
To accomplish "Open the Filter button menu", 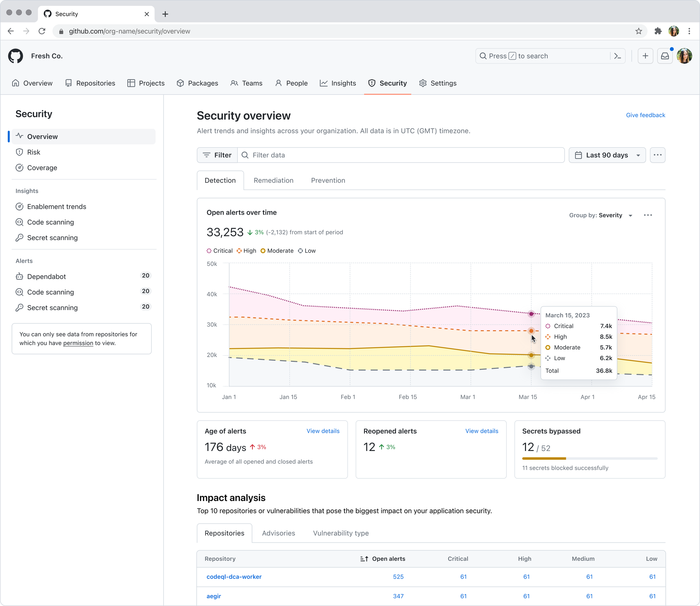I will pos(217,155).
